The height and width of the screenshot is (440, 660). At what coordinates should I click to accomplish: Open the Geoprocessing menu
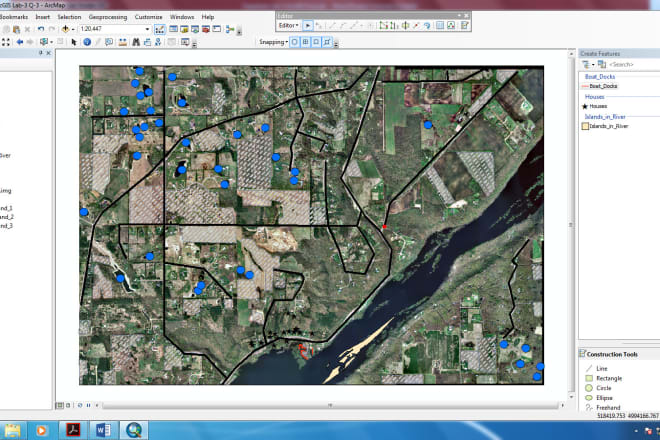108,17
